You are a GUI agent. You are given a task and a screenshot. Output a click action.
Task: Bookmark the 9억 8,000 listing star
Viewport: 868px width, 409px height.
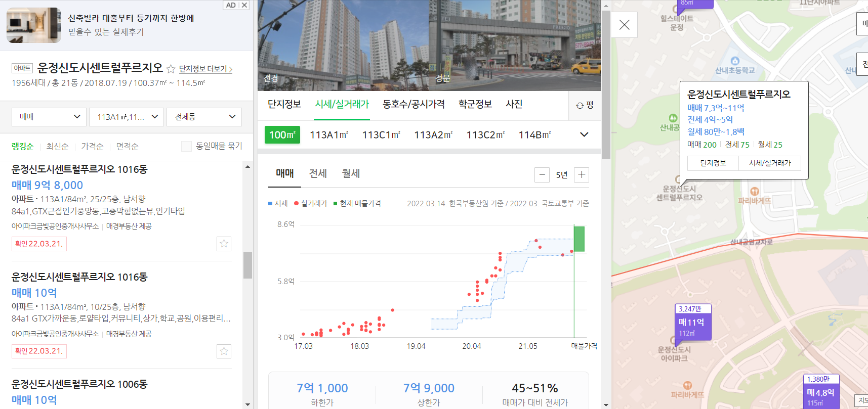pyautogui.click(x=224, y=244)
